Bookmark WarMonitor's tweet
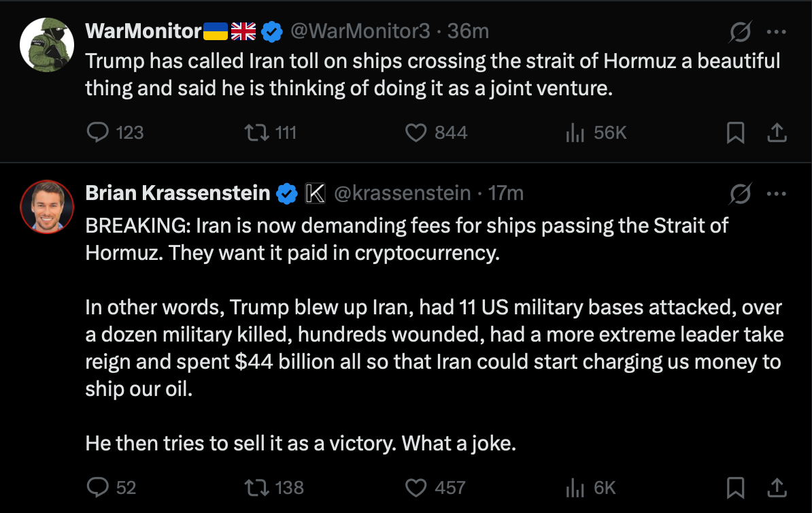This screenshot has width=812, height=513. click(x=735, y=133)
